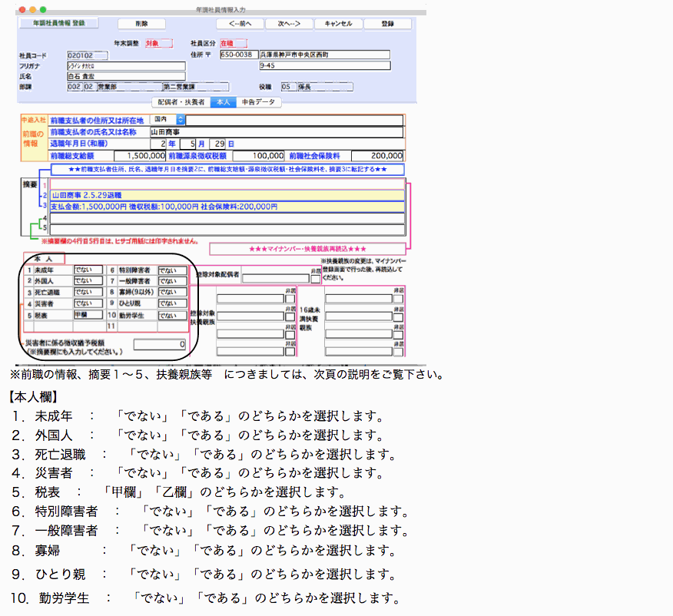This screenshot has width=673, height=616.
Task: Toggle 非居 checkbox for 控除対象配偶者
Action: coord(316,279)
